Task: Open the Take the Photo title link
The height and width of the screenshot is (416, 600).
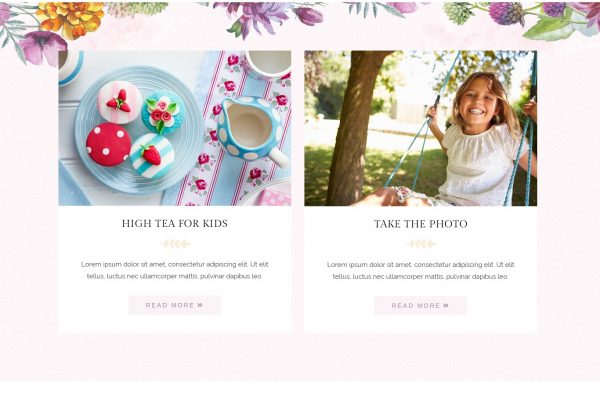Action: [x=420, y=224]
